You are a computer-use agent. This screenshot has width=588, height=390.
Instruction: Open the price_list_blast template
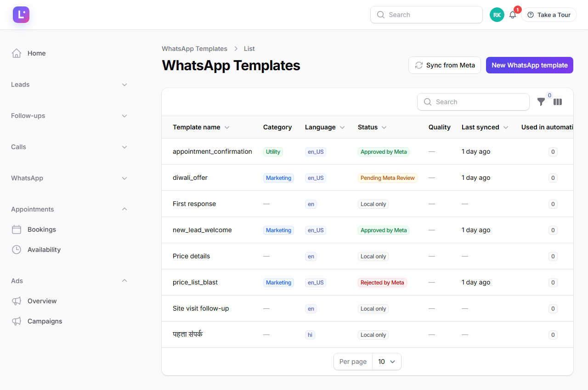click(195, 282)
